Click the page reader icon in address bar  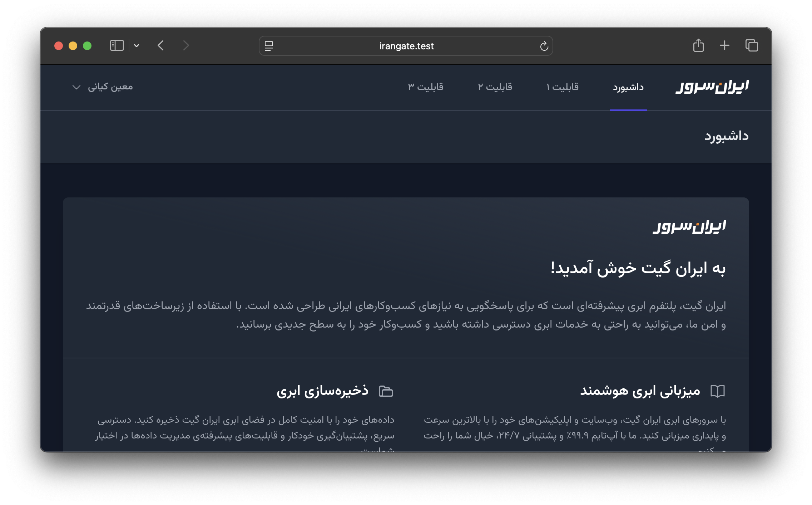(269, 46)
